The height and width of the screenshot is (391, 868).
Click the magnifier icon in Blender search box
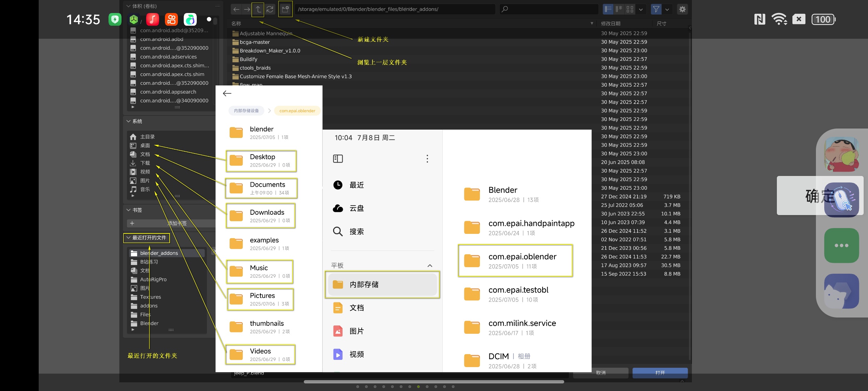point(505,9)
